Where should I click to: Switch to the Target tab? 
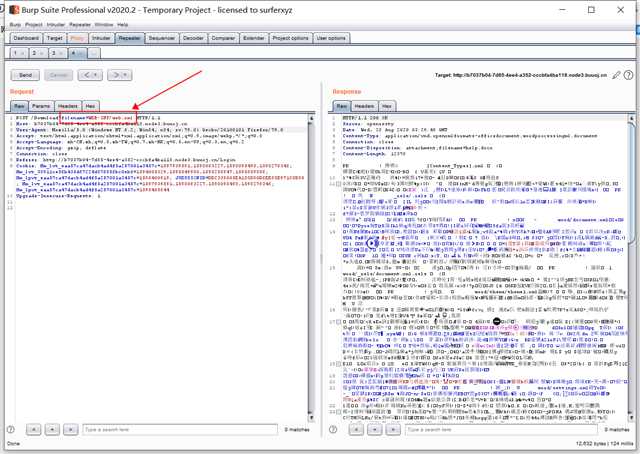[x=54, y=38]
